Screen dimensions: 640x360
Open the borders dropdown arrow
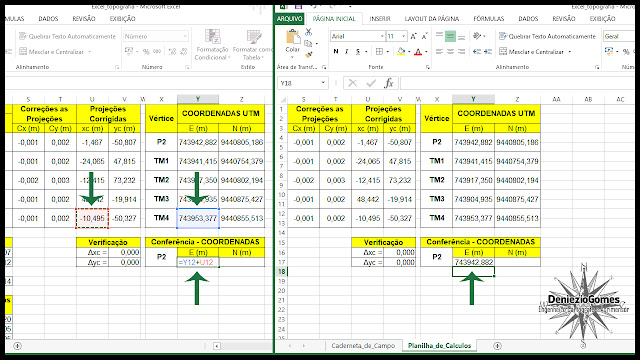[387, 52]
